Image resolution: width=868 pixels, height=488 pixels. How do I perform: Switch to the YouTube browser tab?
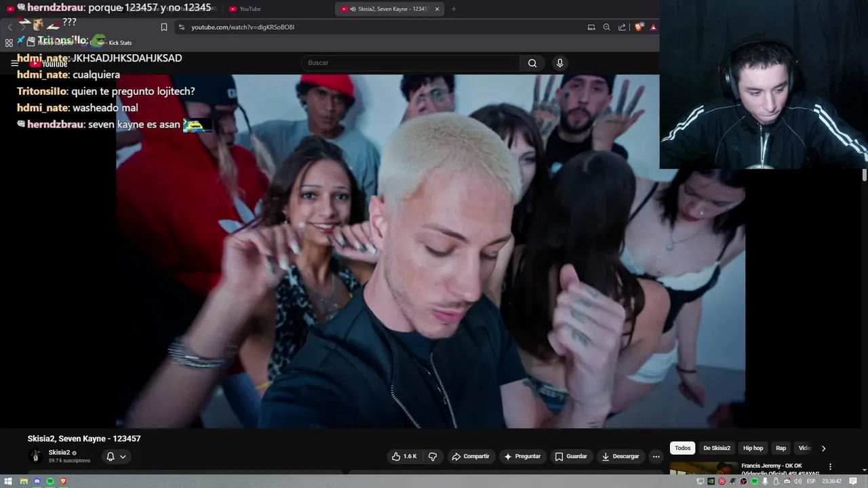coord(278,9)
